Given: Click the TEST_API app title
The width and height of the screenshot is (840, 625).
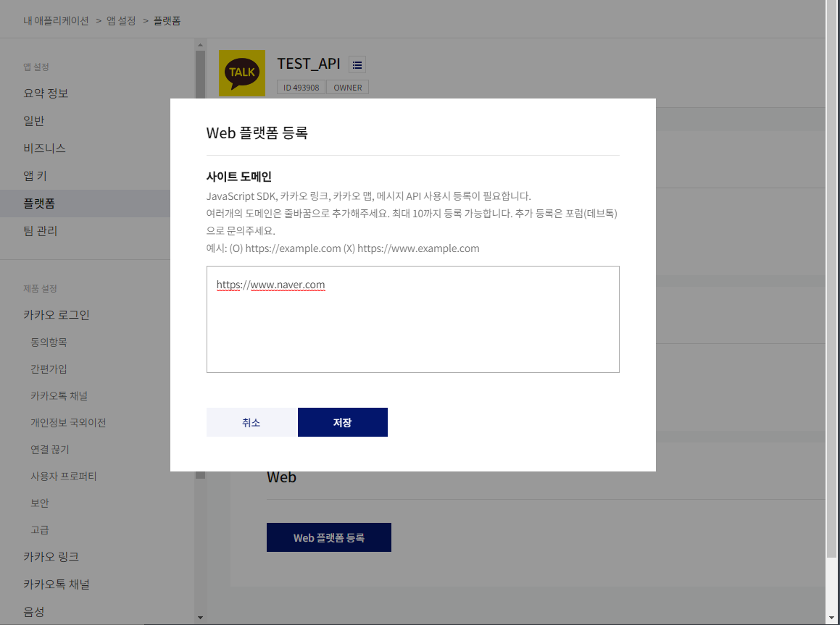Looking at the screenshot, I should point(309,64).
